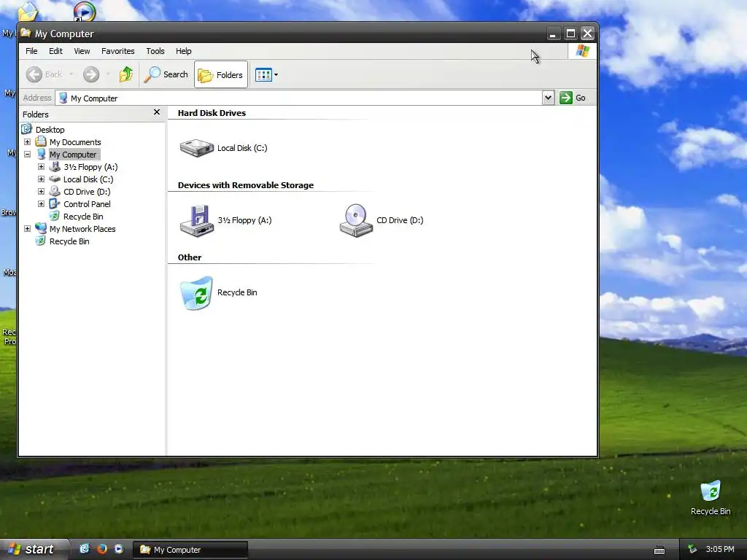
Task: Select Local Disk (C:) in tree
Action: click(88, 179)
